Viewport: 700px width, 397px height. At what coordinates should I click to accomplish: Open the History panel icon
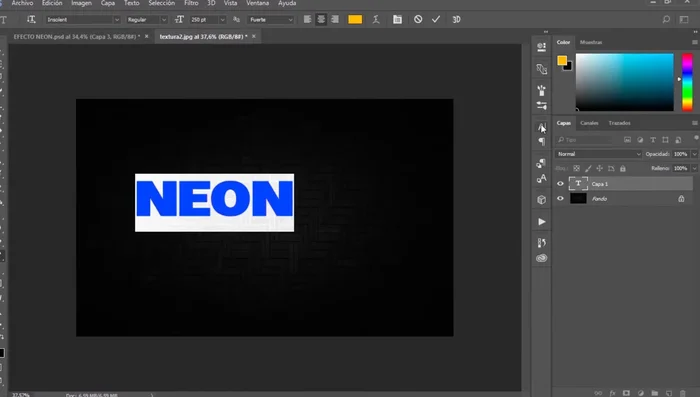tap(542, 242)
